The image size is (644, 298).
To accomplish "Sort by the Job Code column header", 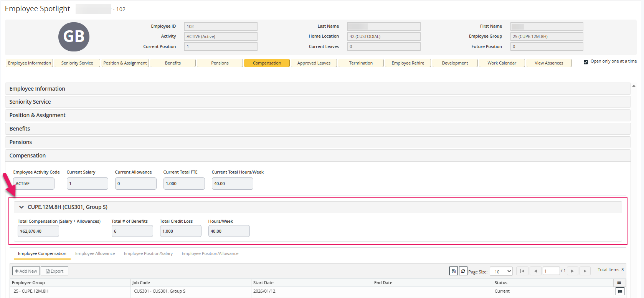I will 191,283.
